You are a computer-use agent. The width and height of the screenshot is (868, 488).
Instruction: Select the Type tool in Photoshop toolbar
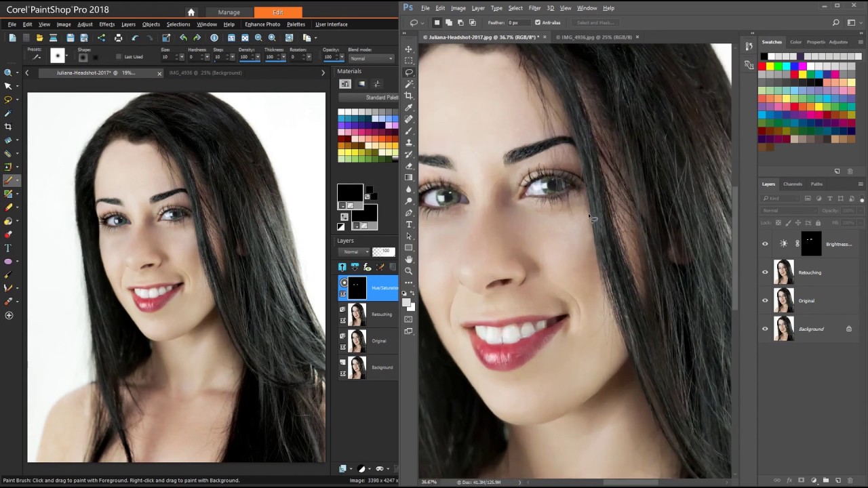pos(409,224)
